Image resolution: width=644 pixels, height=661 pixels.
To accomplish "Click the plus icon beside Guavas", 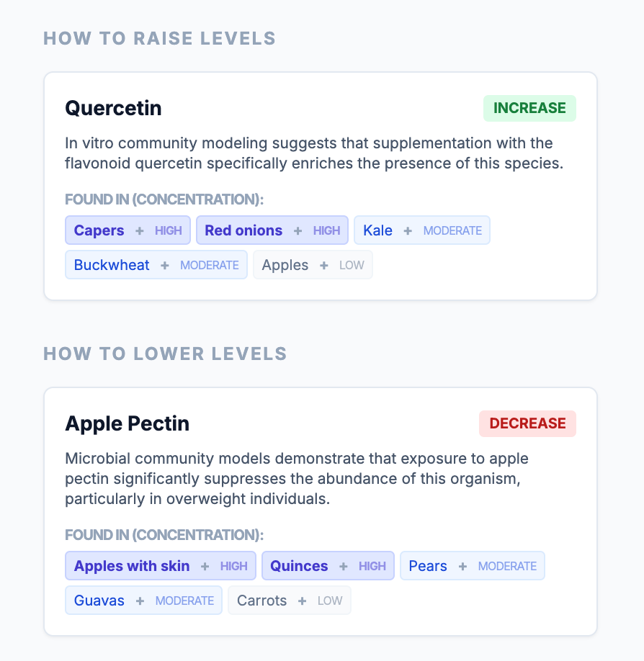I will [x=140, y=601].
